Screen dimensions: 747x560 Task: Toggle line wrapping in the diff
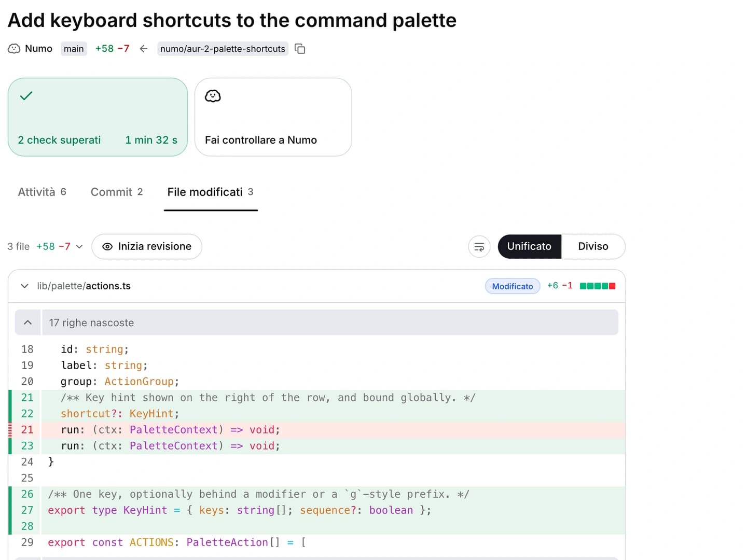coord(479,247)
